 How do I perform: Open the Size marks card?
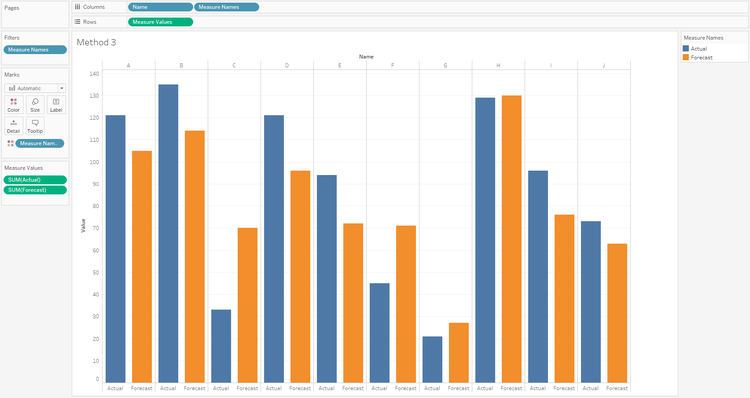click(35, 105)
